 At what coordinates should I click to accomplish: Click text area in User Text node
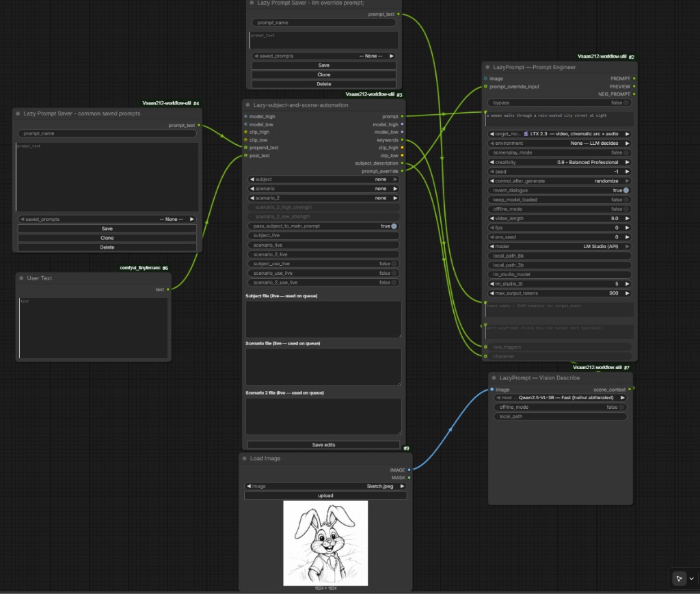(93, 328)
